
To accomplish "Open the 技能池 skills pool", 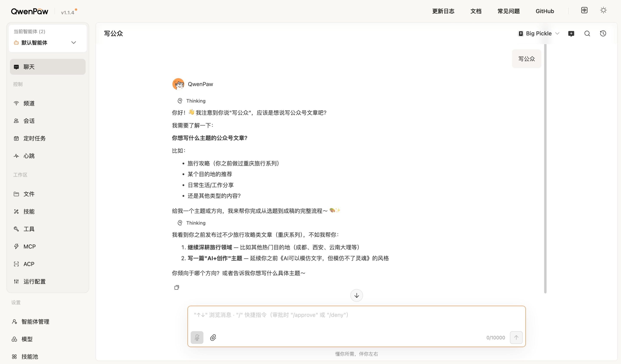I will (29, 357).
